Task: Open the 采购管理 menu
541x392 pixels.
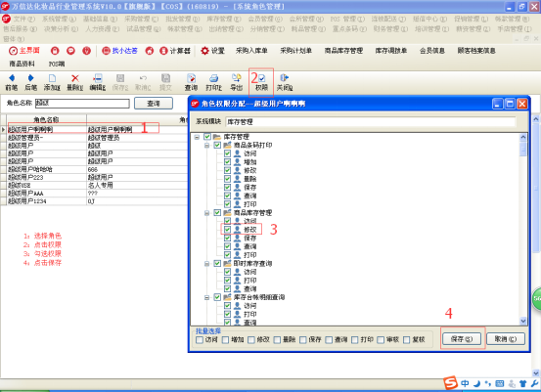Action: pyautogui.click(x=141, y=19)
